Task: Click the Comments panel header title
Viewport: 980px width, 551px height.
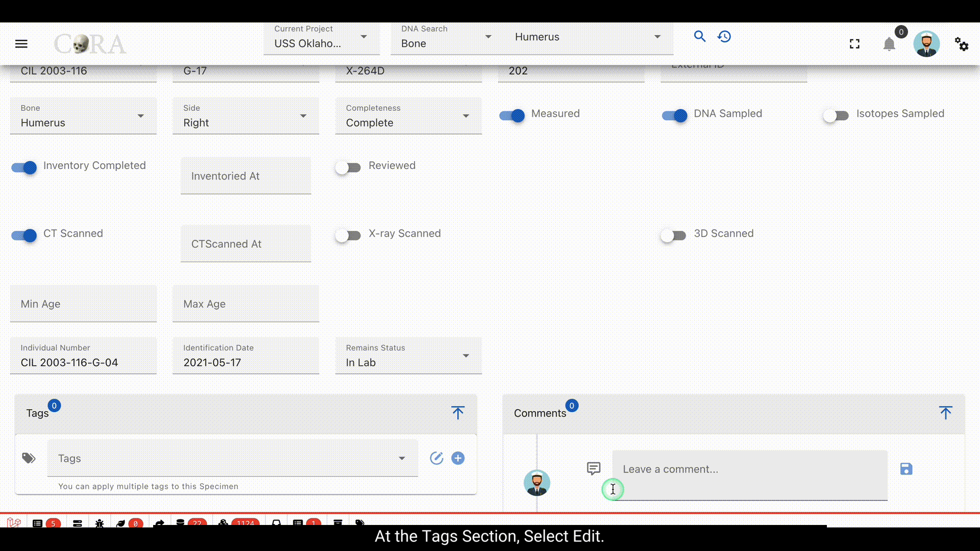Action: [x=540, y=413]
